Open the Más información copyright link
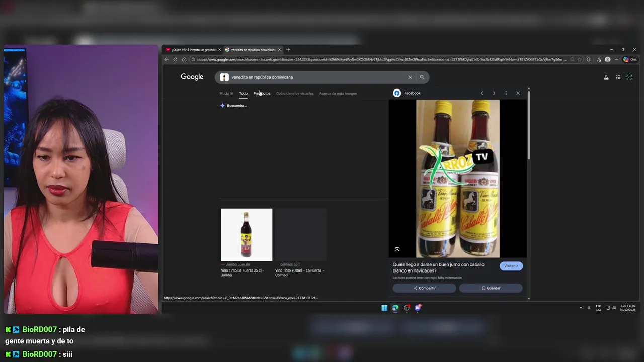644x362 pixels. pyautogui.click(x=450, y=278)
